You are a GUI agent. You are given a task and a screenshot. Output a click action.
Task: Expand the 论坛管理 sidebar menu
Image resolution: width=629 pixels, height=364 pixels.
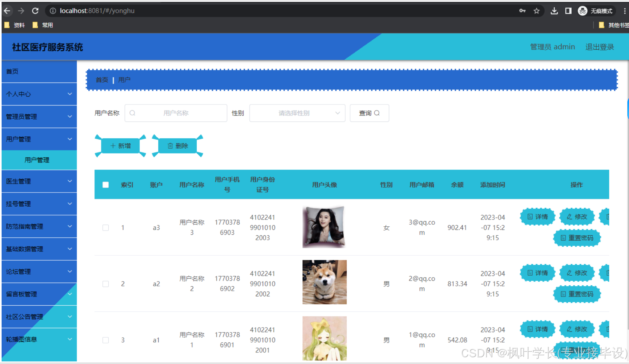[x=39, y=271]
